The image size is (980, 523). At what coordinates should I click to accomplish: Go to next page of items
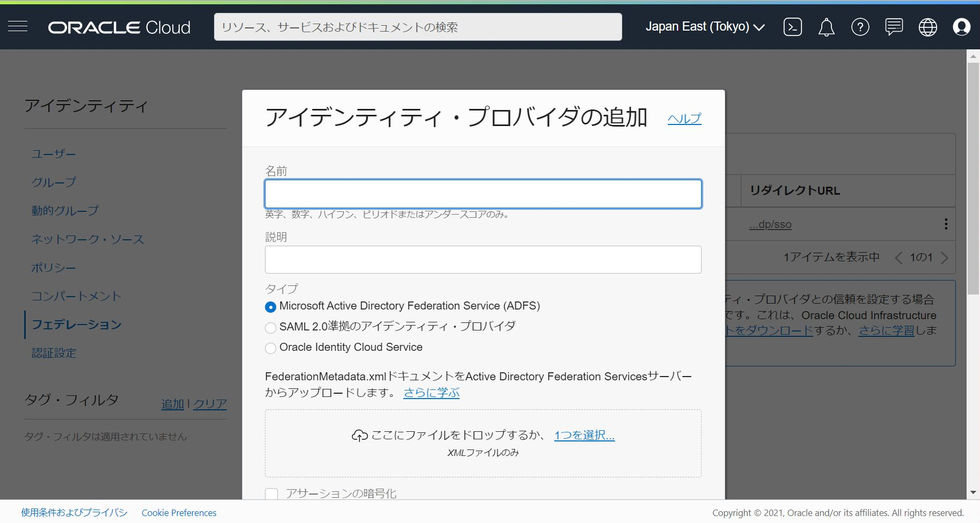click(x=944, y=257)
